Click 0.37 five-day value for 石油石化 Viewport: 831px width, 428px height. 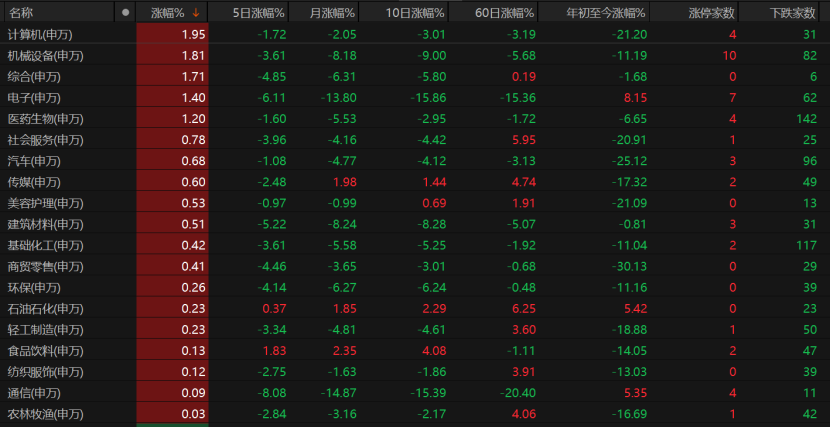click(x=275, y=309)
